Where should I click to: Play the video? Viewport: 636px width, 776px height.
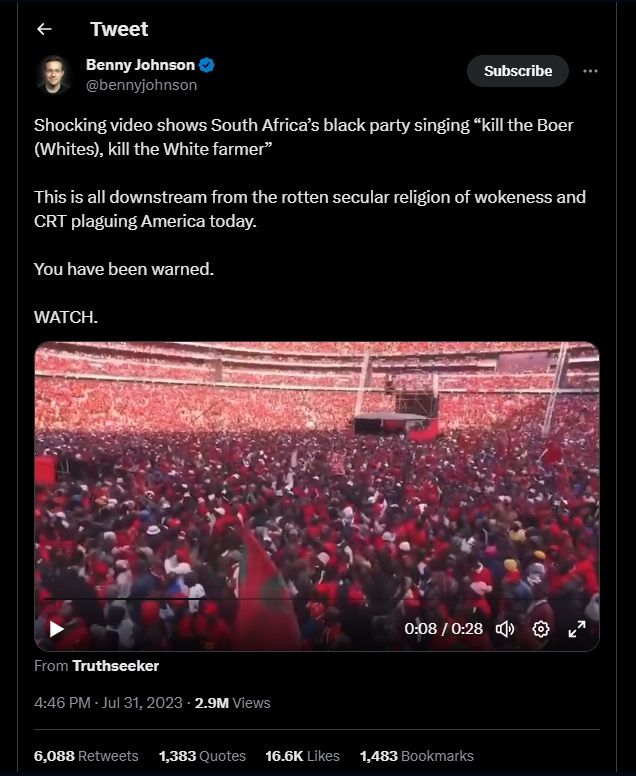[56, 629]
